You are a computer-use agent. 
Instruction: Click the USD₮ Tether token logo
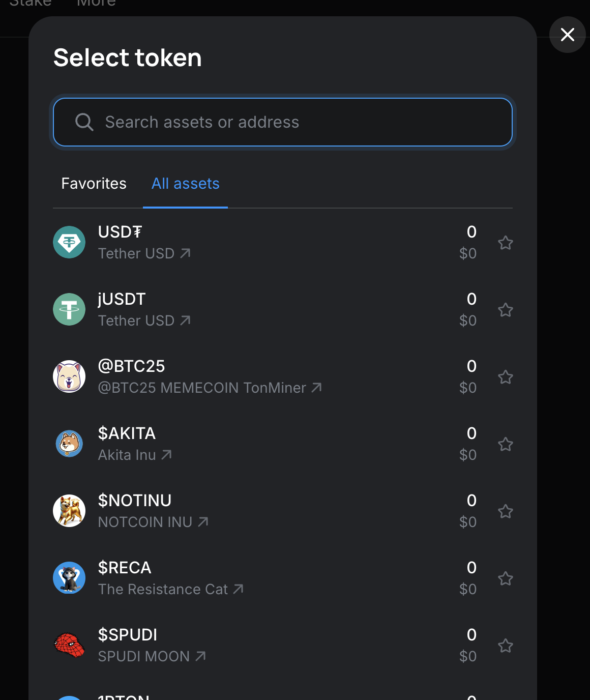(x=69, y=242)
